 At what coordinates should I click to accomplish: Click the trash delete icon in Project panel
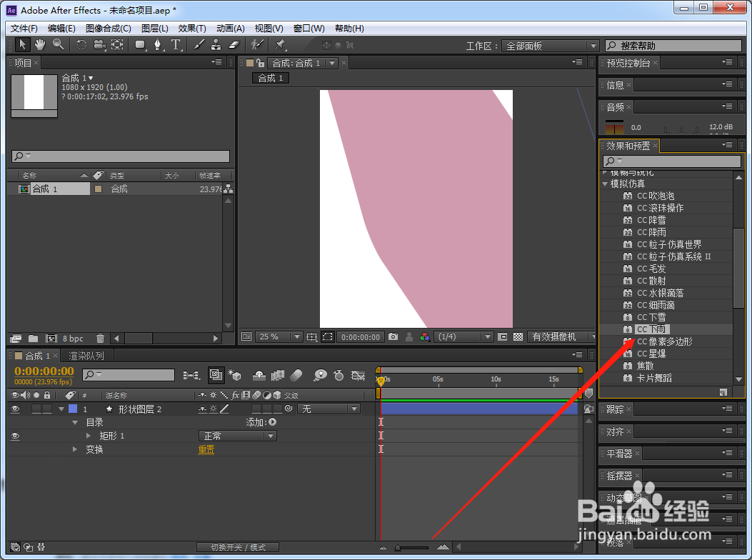tap(100, 339)
